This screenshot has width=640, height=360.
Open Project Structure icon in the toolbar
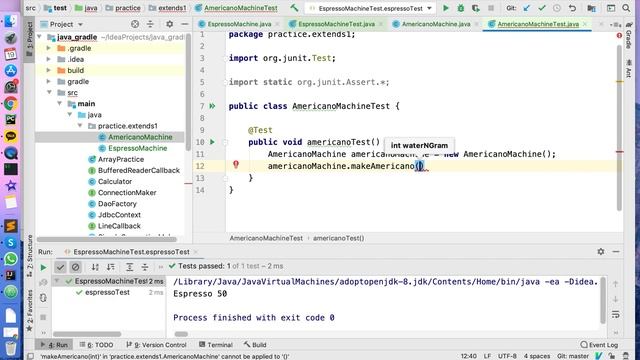coord(591,8)
